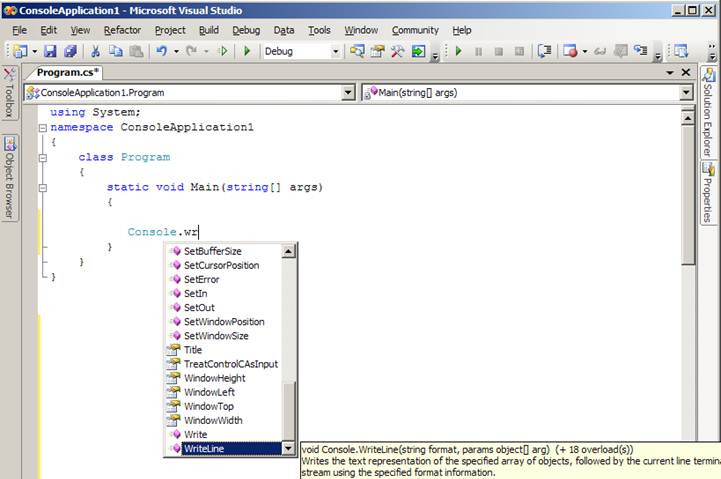The width and height of the screenshot is (721, 479).
Task: Collapse the class Program block
Action: coord(43,158)
